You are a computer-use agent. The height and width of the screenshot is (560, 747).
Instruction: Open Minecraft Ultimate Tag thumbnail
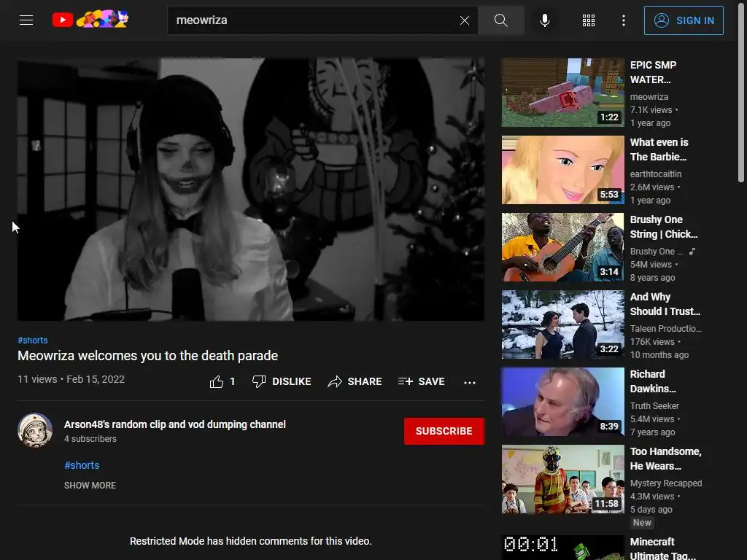pyautogui.click(x=562, y=548)
